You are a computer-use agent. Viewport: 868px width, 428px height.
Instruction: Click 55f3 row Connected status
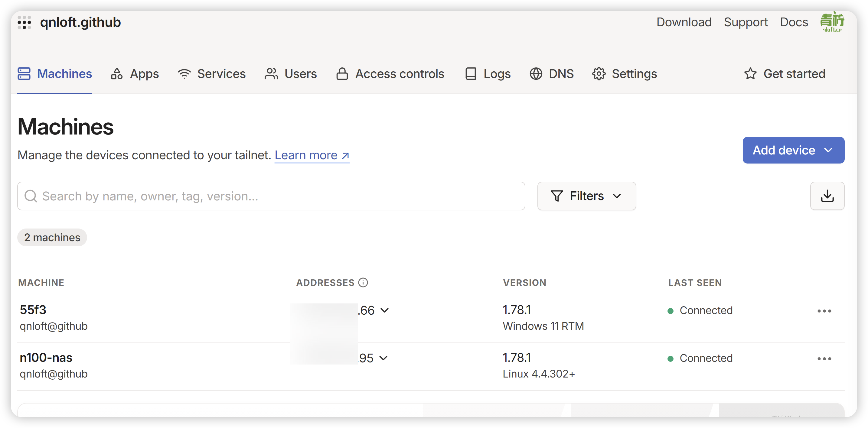(700, 310)
